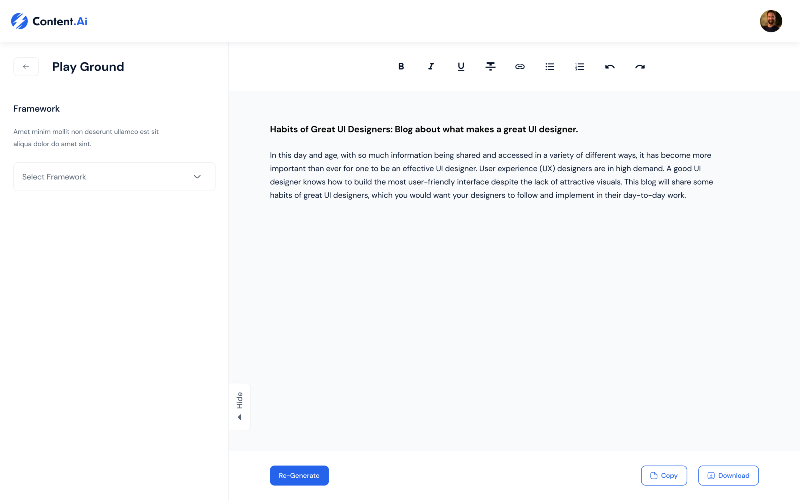800x500 pixels.
Task: Underline the selected text
Action: tap(461, 66)
